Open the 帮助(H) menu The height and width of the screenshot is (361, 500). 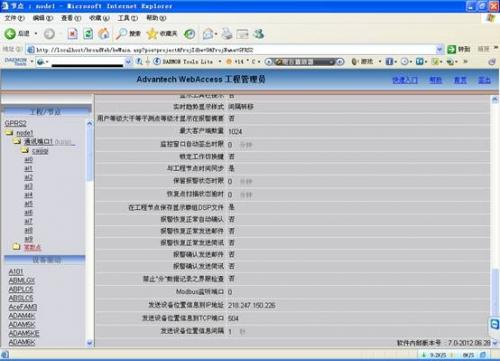click(x=156, y=18)
